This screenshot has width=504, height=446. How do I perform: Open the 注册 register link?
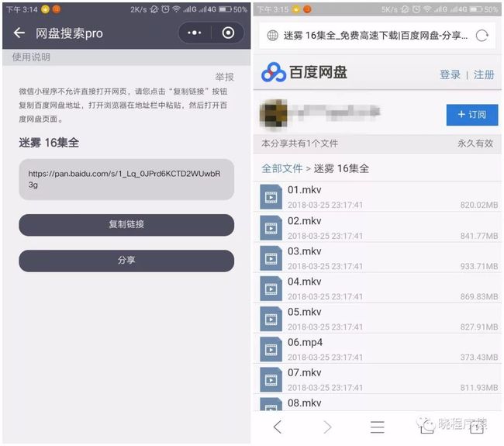484,74
